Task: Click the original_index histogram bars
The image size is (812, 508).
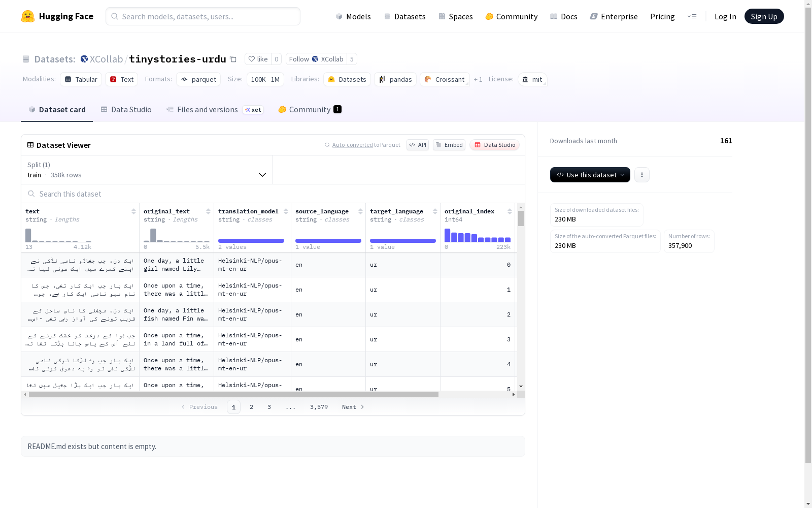Action: click(478, 235)
